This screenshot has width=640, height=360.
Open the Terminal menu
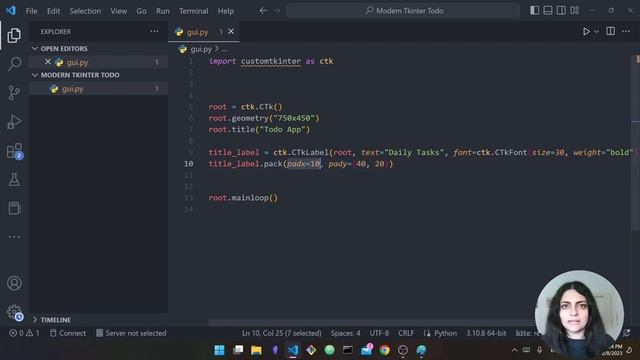(x=193, y=11)
